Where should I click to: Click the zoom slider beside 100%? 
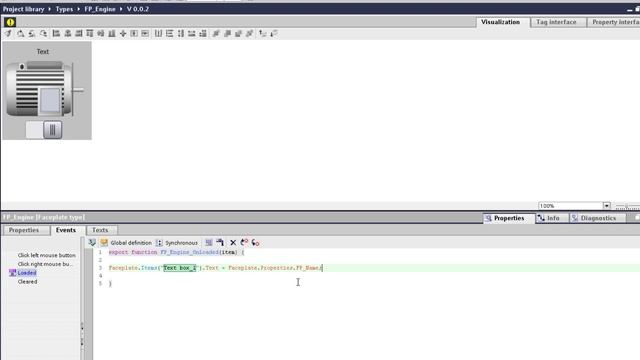click(x=628, y=206)
